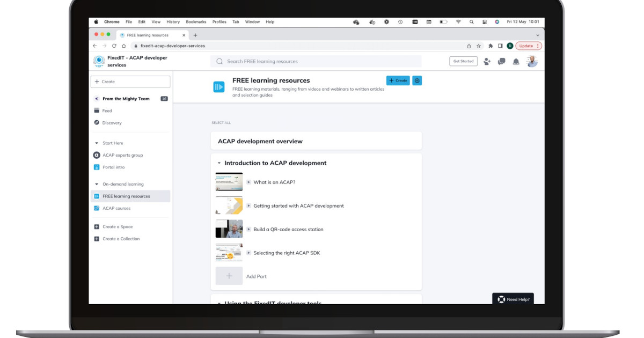Bookmark this page with the star
This screenshot has height=338, width=644.
(479, 46)
